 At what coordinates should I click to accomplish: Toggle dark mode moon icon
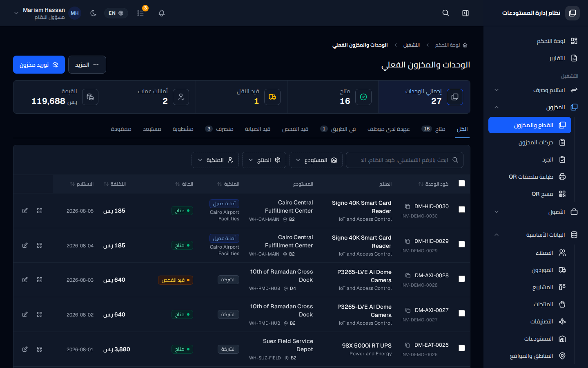pyautogui.click(x=94, y=13)
